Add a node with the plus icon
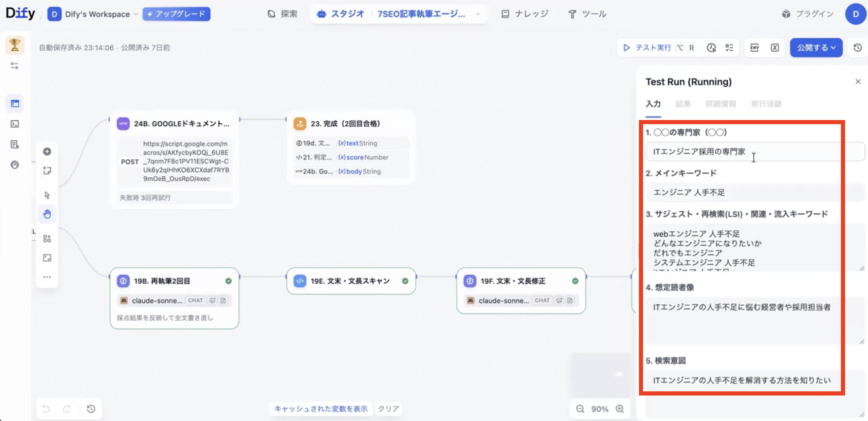Screen dimensions: 868x421 click(x=47, y=152)
